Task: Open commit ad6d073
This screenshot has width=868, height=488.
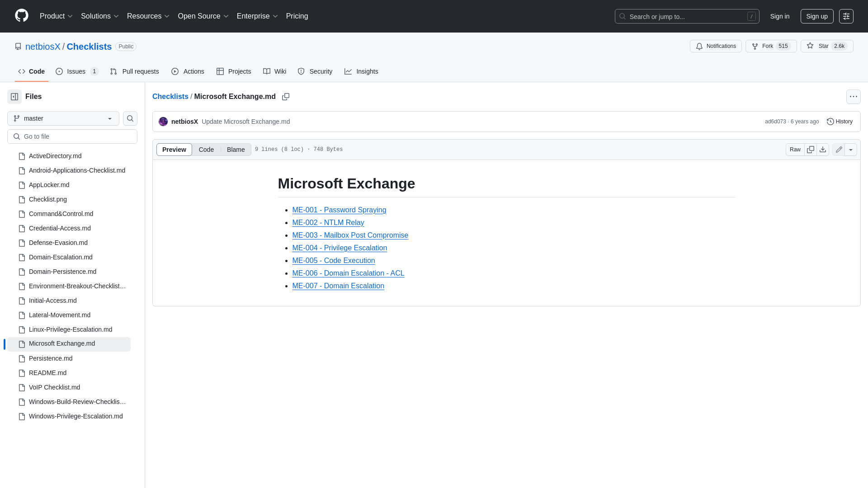Action: [775, 122]
